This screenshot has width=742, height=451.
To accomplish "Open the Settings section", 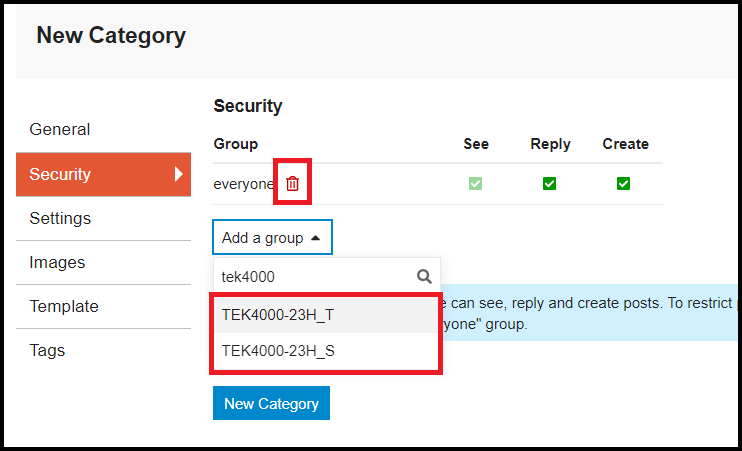I will 103,218.
